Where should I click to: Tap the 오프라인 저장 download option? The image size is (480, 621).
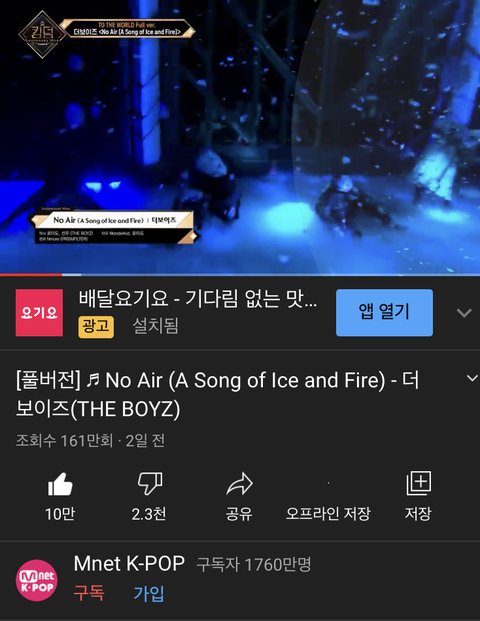coord(328,514)
